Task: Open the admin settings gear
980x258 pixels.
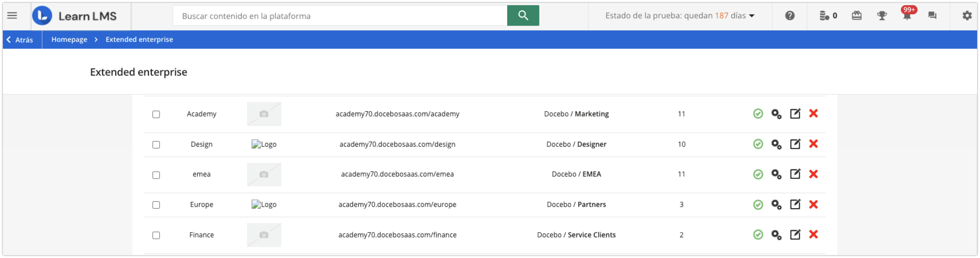Action: (x=967, y=15)
